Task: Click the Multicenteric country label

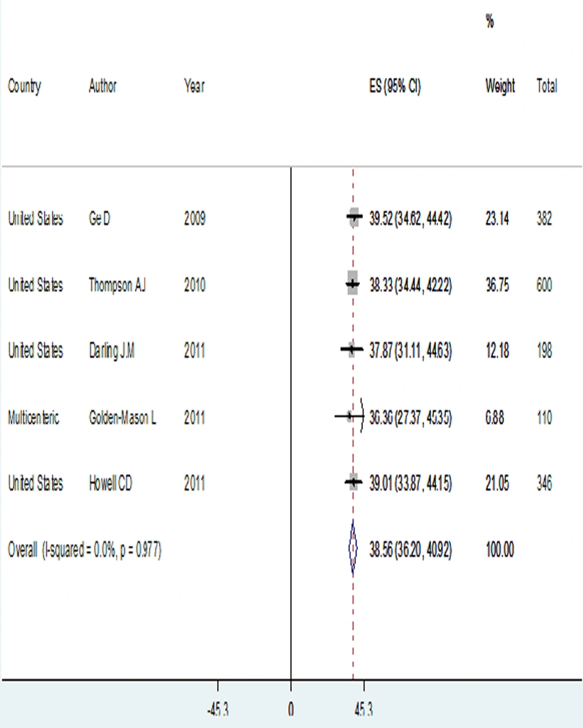Action: pyautogui.click(x=33, y=418)
